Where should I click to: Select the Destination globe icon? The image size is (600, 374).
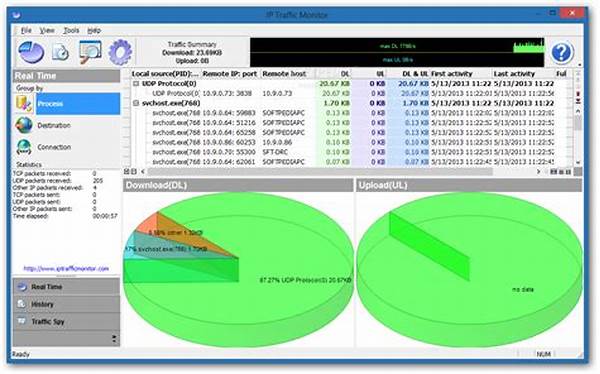point(24,125)
